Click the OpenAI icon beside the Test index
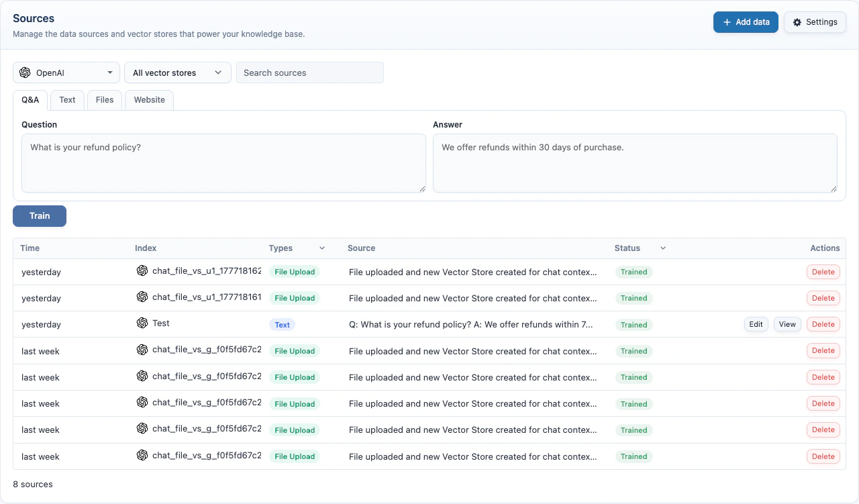Viewport: 859px width, 504px height. 142,323
